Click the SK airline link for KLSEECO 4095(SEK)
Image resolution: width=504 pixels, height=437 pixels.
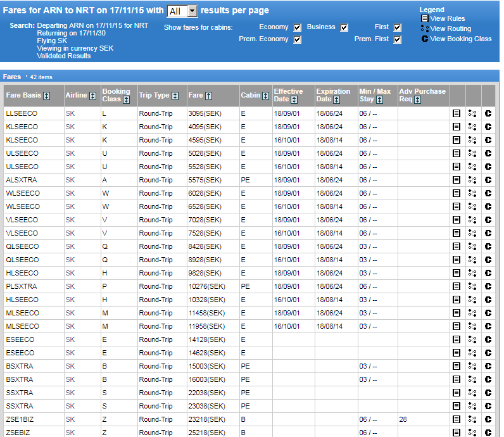pos(70,127)
